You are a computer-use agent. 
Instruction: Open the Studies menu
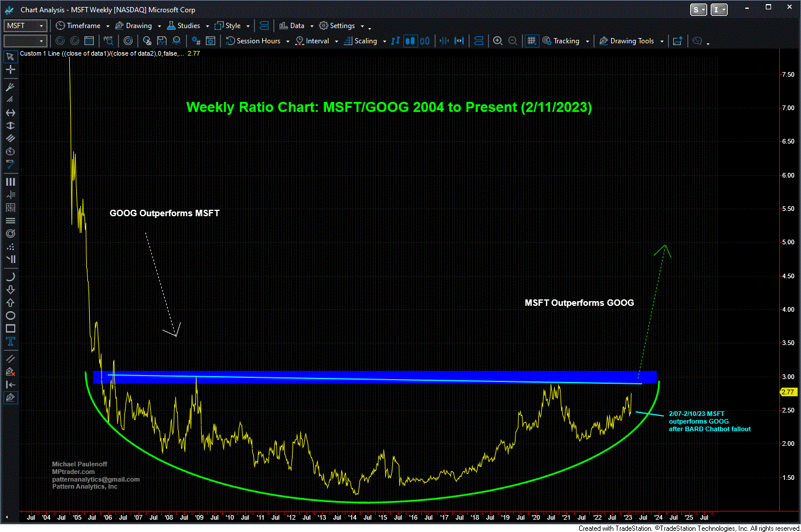184,26
